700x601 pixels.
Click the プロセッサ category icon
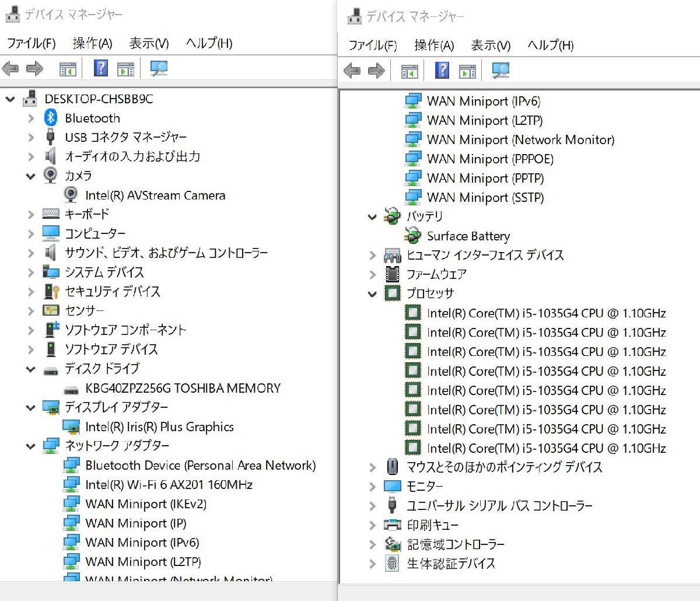[x=393, y=293]
